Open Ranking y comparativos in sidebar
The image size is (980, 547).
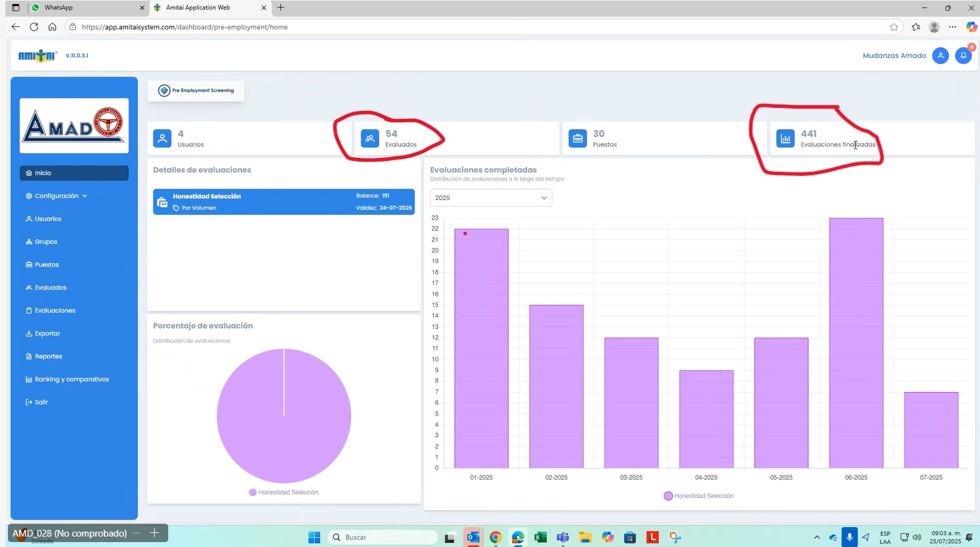coord(72,379)
